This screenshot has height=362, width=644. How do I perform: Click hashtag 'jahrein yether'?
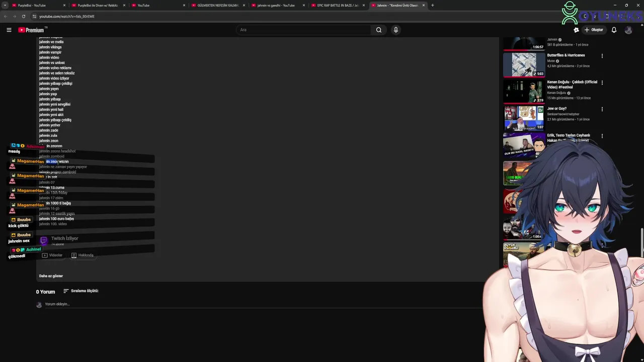[50, 125]
